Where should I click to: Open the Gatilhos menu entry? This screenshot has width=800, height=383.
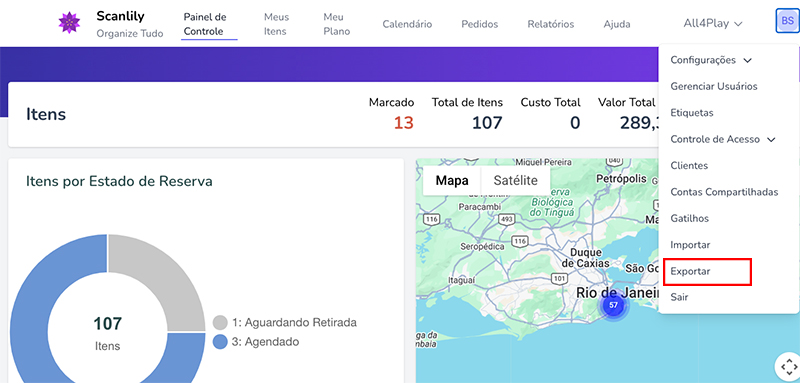point(689,218)
